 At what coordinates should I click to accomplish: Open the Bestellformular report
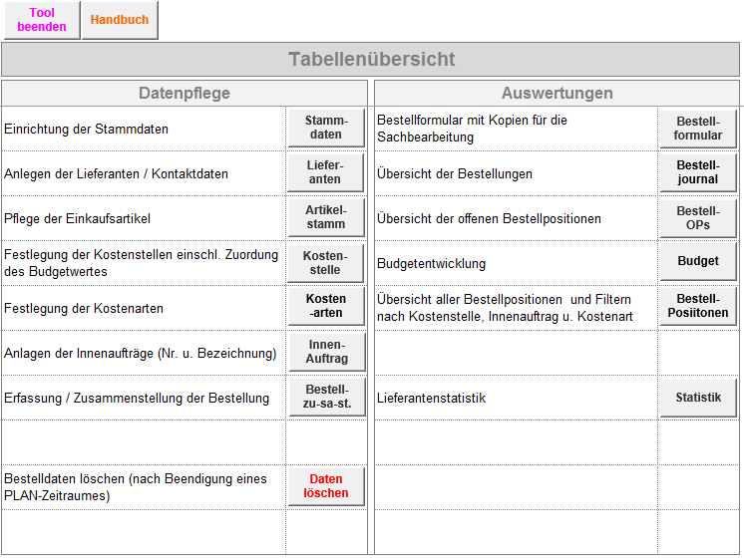698,128
